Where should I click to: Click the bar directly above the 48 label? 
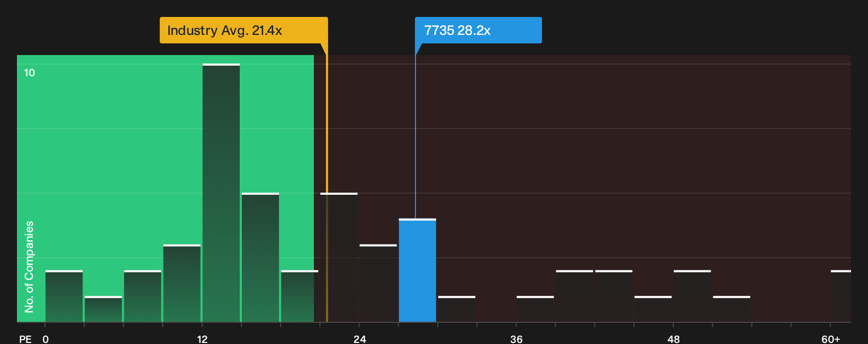692,296
